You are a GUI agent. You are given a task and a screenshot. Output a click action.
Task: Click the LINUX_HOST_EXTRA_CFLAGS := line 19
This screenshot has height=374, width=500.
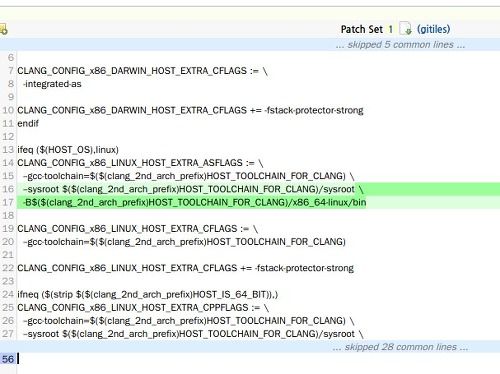138,229
